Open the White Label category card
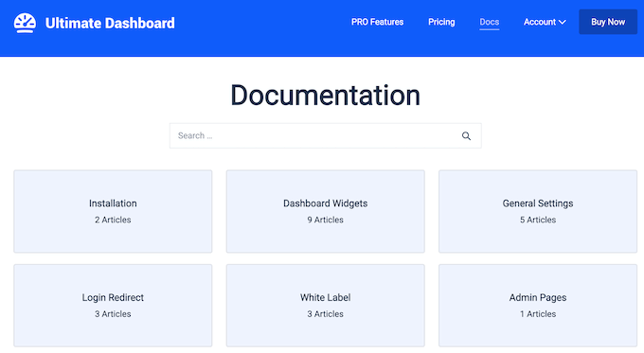The image size is (644, 353). pyautogui.click(x=325, y=306)
